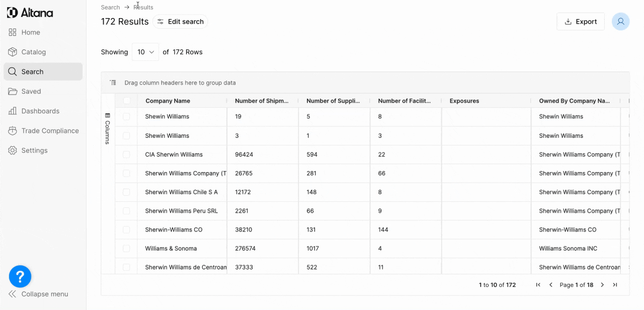The image size is (644, 310).
Task: Expand the Columns side panel
Action: 107,129
